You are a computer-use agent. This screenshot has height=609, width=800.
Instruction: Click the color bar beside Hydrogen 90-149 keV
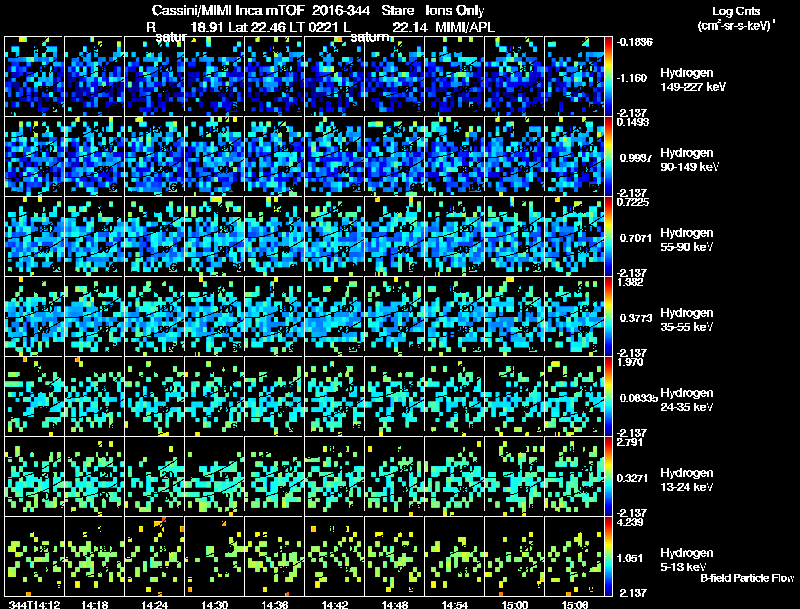coord(608,156)
